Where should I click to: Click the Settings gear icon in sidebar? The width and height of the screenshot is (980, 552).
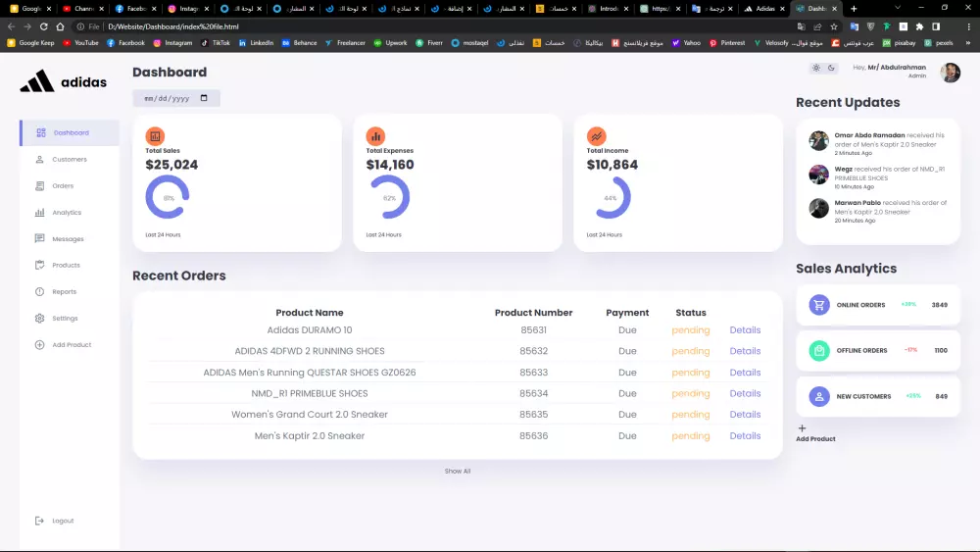[39, 319]
